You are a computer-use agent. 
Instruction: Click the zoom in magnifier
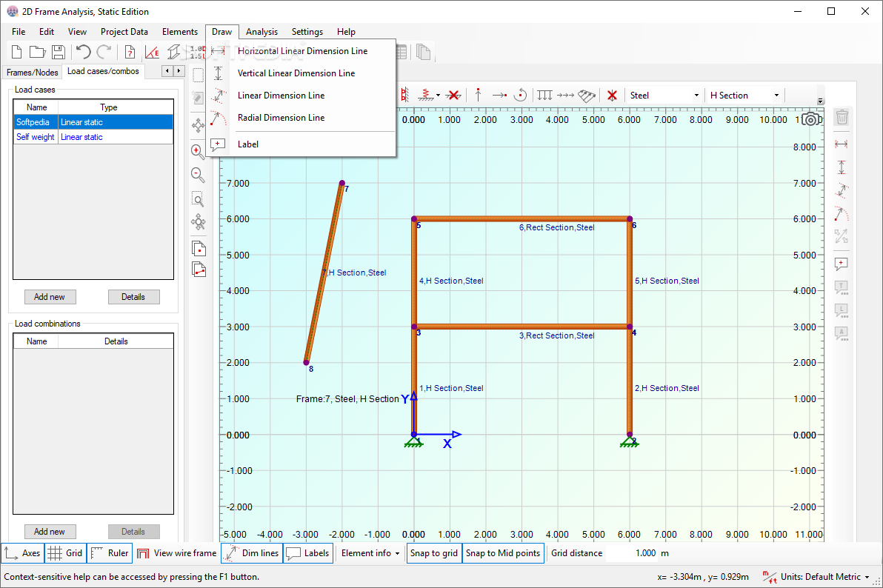coord(198,152)
